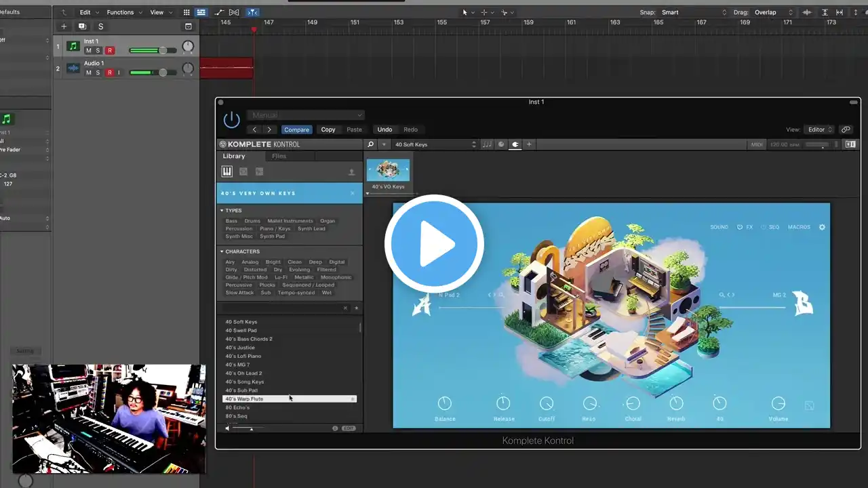Open the Snap Smart dropdown
This screenshot has width=868, height=488.
(x=694, y=12)
